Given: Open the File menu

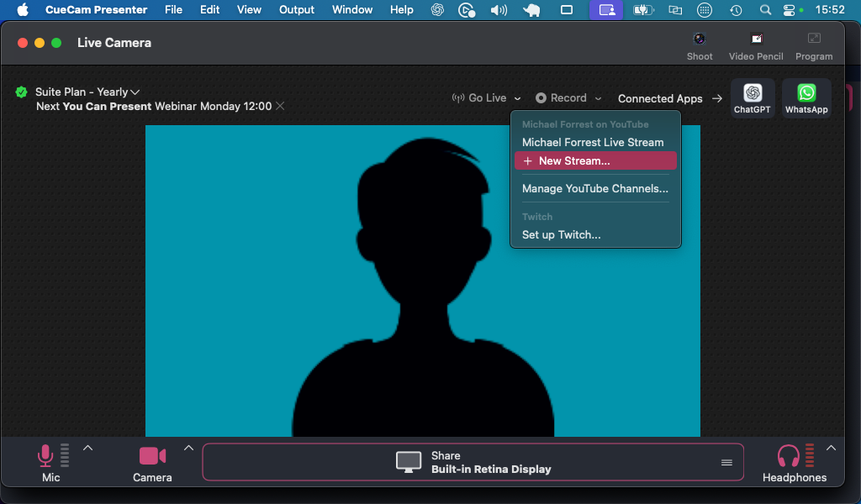Looking at the screenshot, I should pos(173,10).
